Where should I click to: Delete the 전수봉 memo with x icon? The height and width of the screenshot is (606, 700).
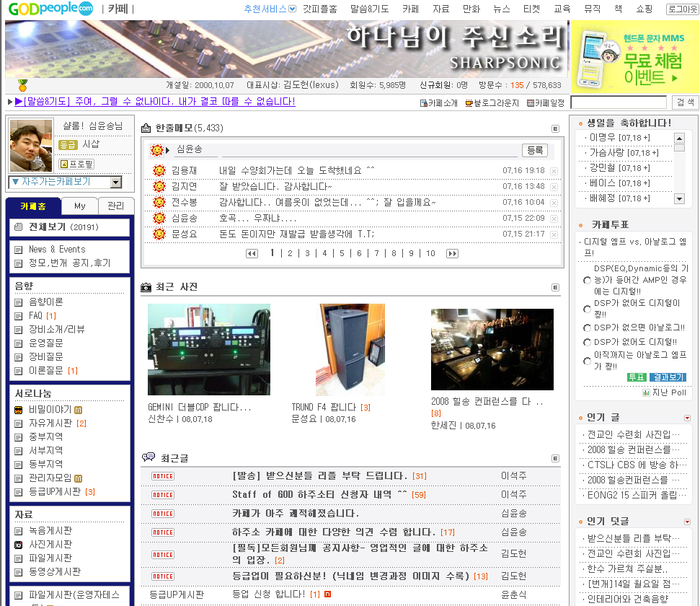[x=554, y=203]
